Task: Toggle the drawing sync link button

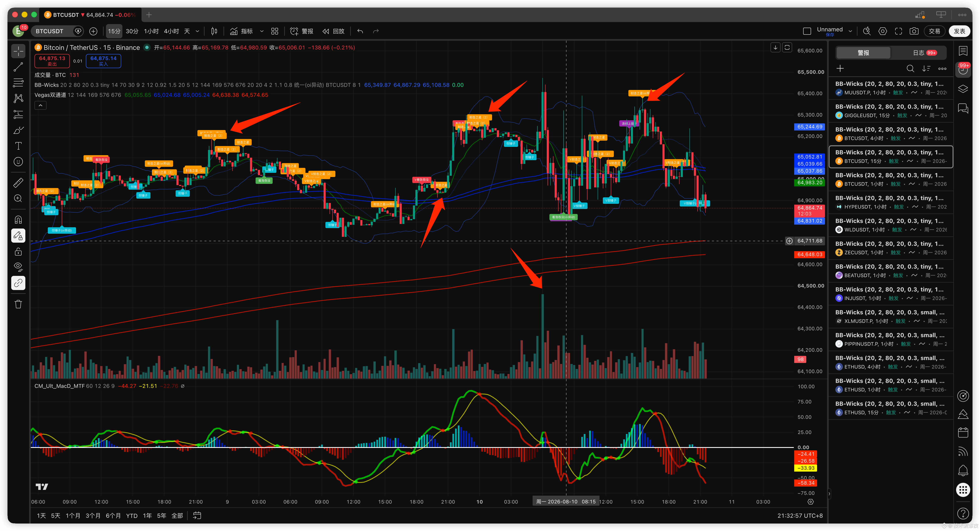Action: [x=18, y=283]
